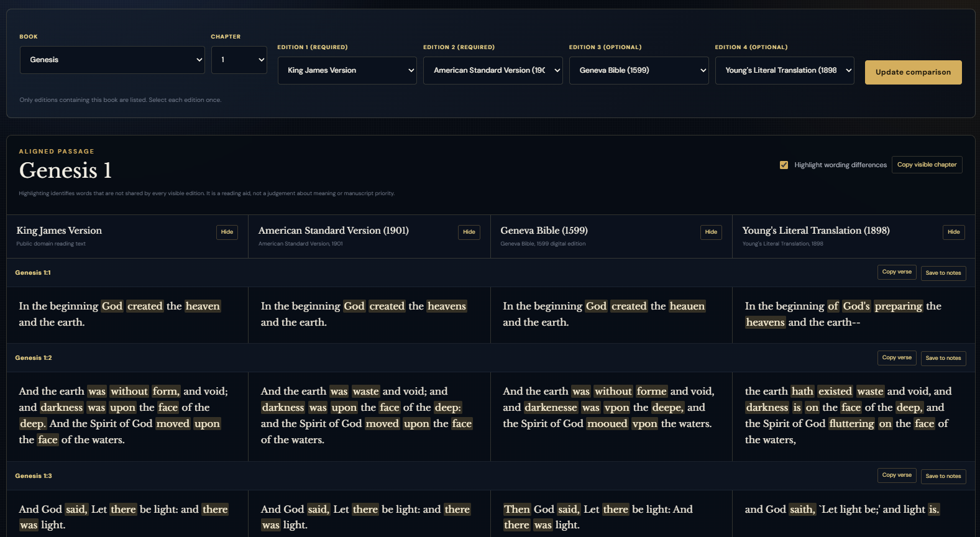
Task: Click the King James Version column title
Action: click(x=59, y=231)
